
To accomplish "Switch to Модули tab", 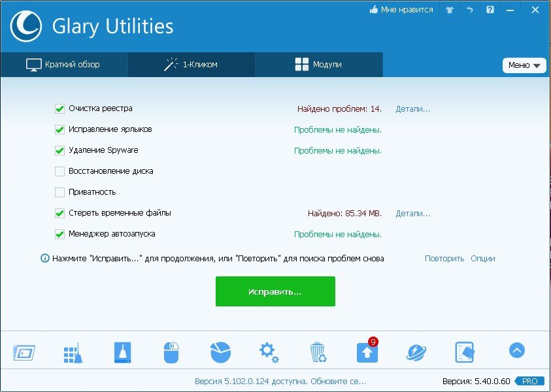I will click(x=319, y=65).
